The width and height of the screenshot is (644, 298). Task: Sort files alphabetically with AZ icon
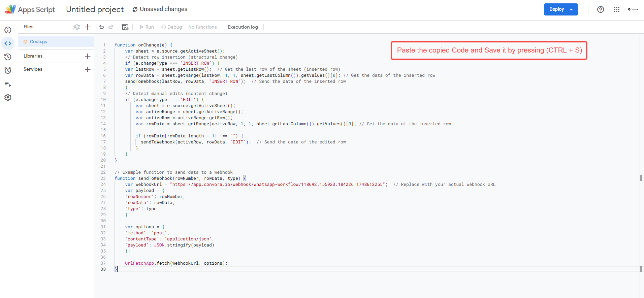[77, 27]
